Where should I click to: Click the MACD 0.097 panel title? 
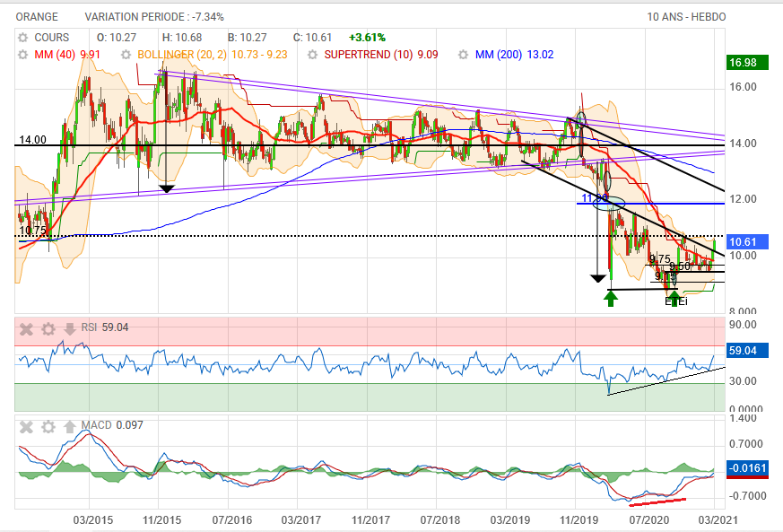pyautogui.click(x=112, y=425)
